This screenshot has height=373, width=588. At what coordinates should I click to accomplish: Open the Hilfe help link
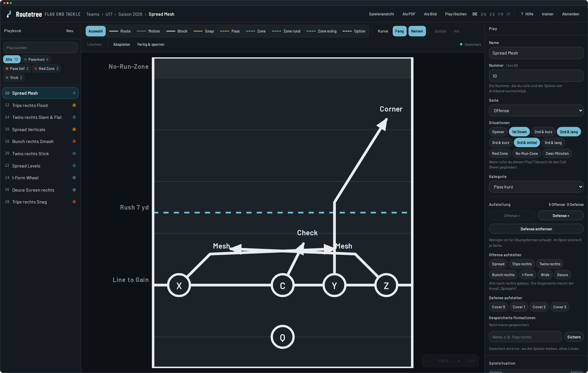click(527, 14)
